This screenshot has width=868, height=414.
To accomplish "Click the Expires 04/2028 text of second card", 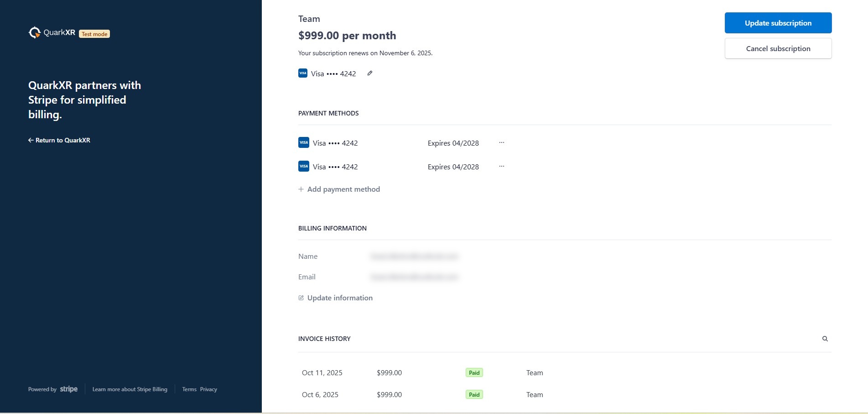I will tap(453, 167).
